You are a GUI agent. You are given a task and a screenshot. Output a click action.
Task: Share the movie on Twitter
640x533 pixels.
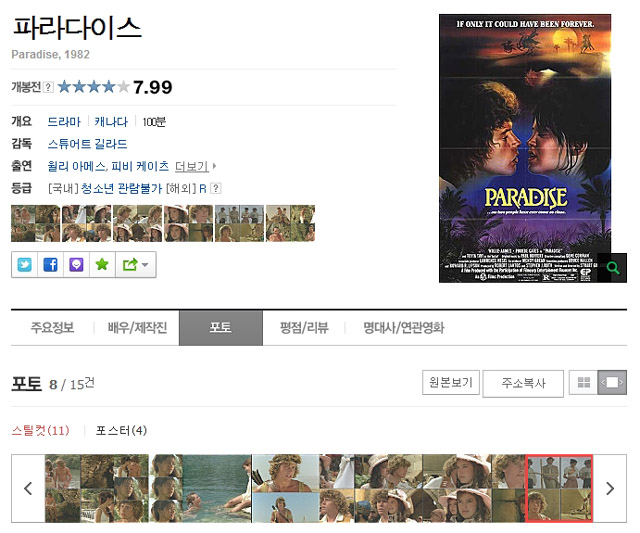pos(24,265)
